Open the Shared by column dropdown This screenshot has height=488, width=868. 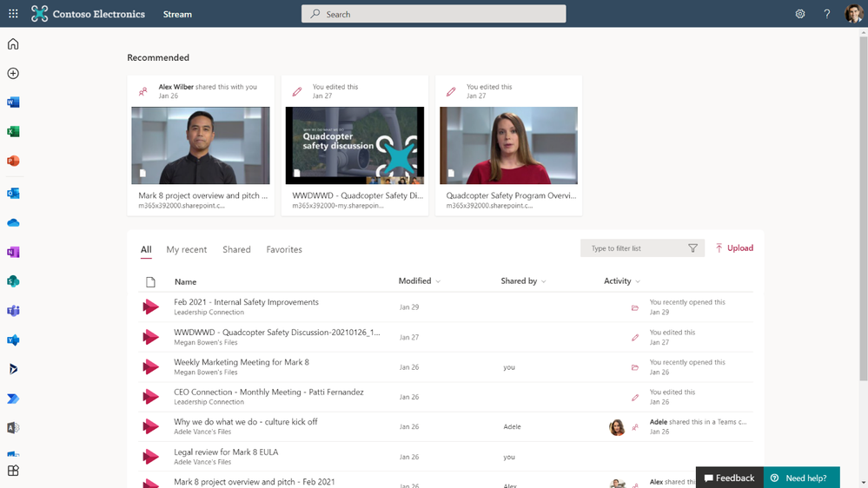[523, 281]
